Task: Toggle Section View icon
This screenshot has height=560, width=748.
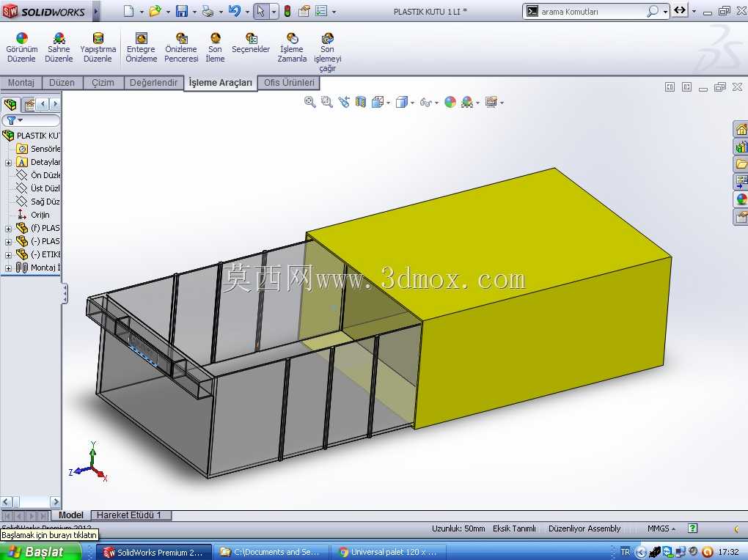Action: point(361,102)
